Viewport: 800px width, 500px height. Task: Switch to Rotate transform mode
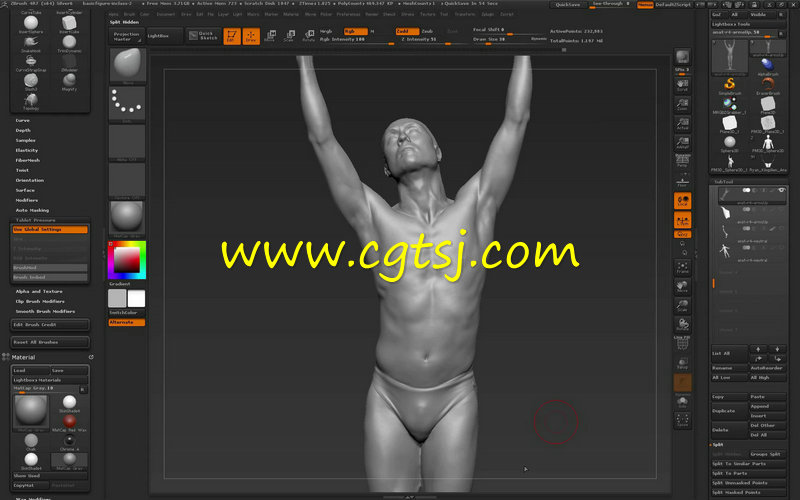[x=309, y=36]
